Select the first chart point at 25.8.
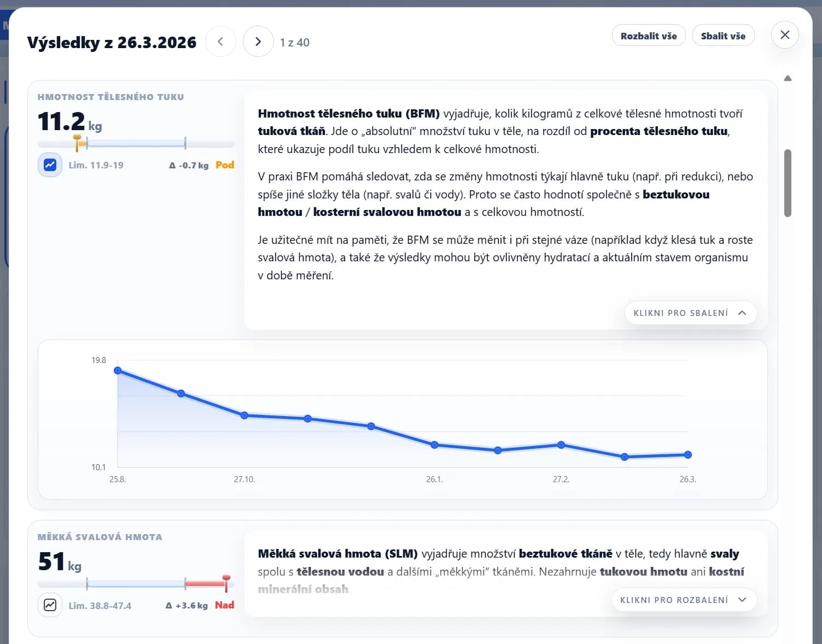Viewport: 822px width, 644px height. tap(118, 371)
